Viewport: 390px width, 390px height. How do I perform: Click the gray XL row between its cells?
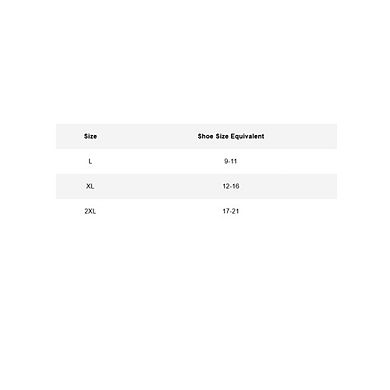tap(158, 186)
